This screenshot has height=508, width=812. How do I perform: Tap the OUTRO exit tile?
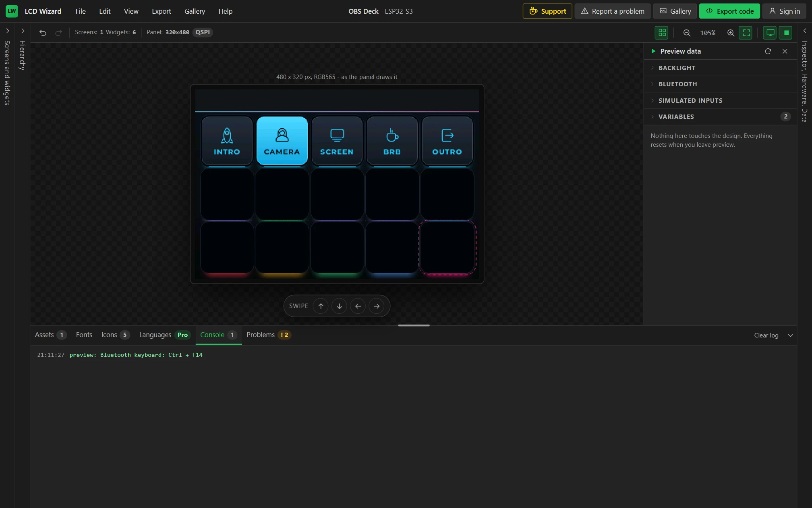[x=447, y=141]
